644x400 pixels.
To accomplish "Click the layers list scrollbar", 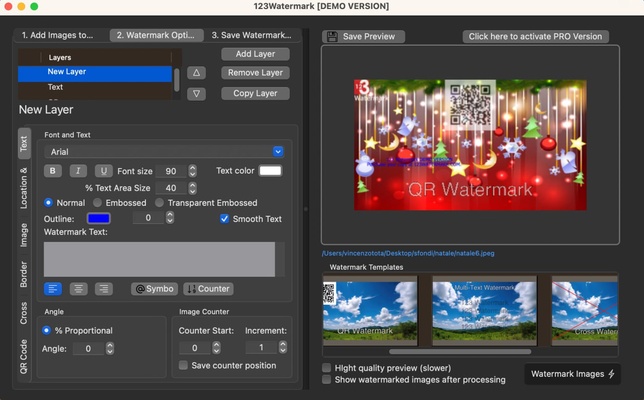I will point(177,80).
